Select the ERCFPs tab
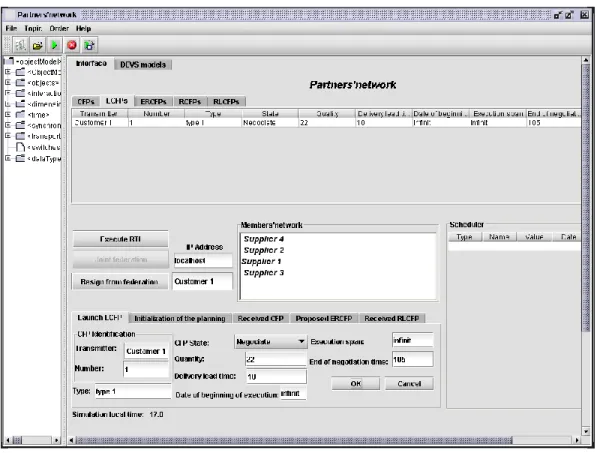The height and width of the screenshot is (453, 597). tap(153, 102)
